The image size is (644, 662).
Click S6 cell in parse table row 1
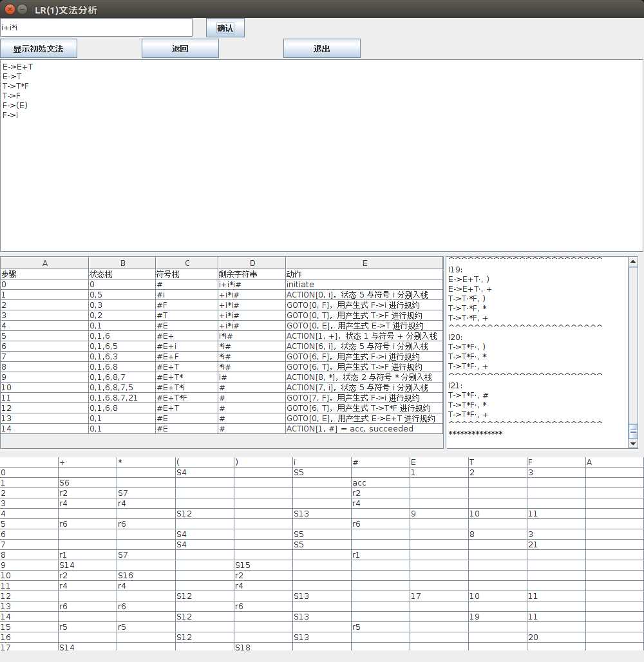[x=88, y=482]
